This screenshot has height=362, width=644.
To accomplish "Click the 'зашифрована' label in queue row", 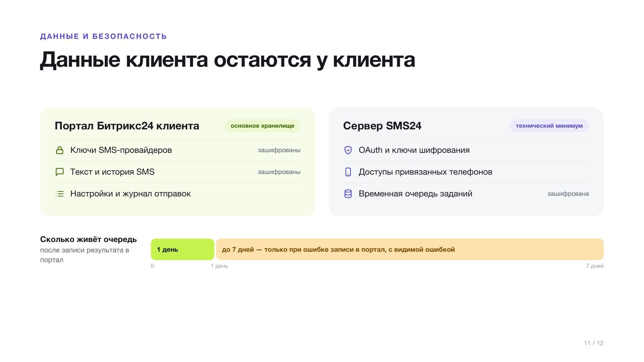I will (568, 194).
